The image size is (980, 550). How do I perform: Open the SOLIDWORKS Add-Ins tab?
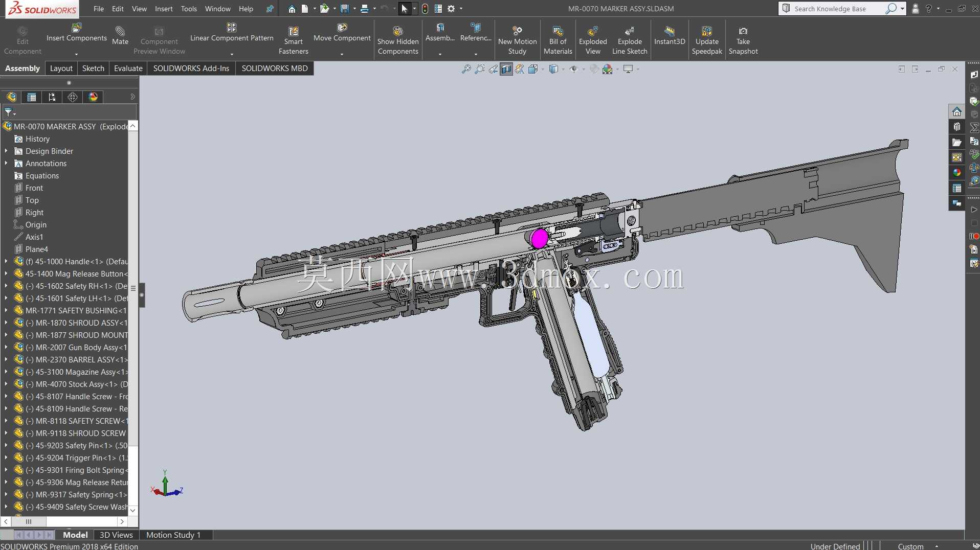[x=191, y=68]
